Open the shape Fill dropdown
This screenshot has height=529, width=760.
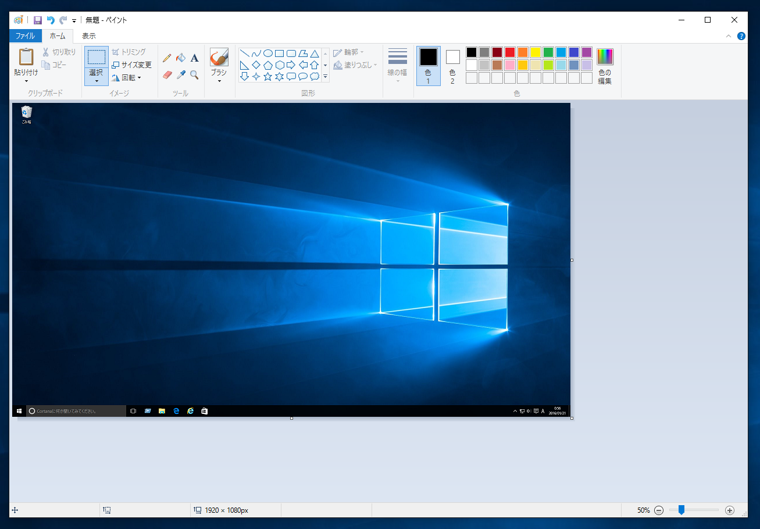click(x=355, y=65)
